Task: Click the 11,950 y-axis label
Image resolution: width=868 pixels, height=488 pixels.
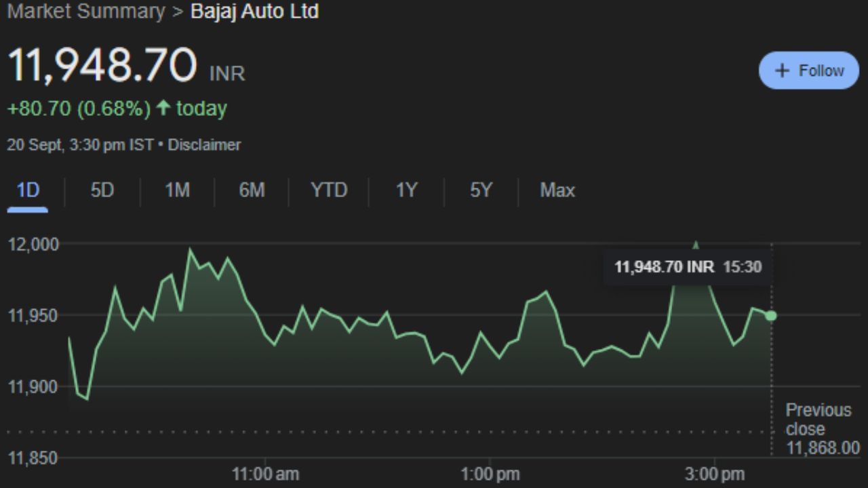Action: click(34, 315)
